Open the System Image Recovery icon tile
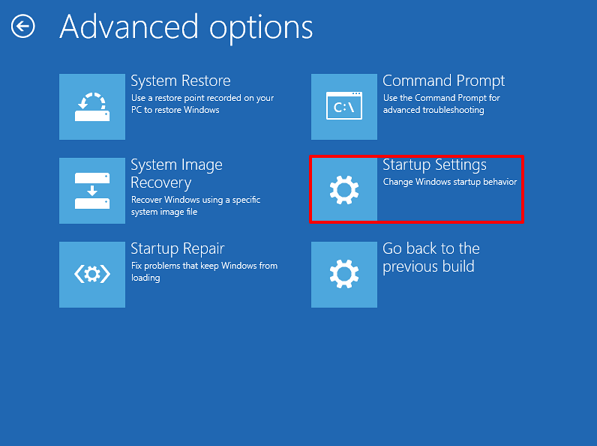The image size is (597, 446). (x=92, y=191)
